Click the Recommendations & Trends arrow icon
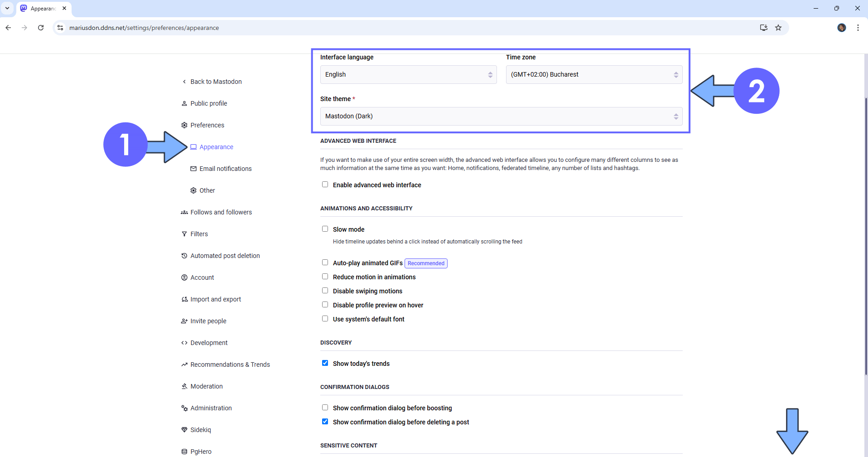 184,365
